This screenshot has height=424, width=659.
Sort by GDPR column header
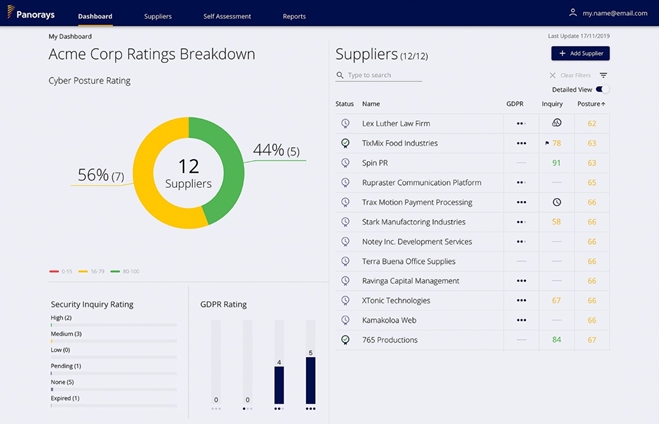coord(515,104)
